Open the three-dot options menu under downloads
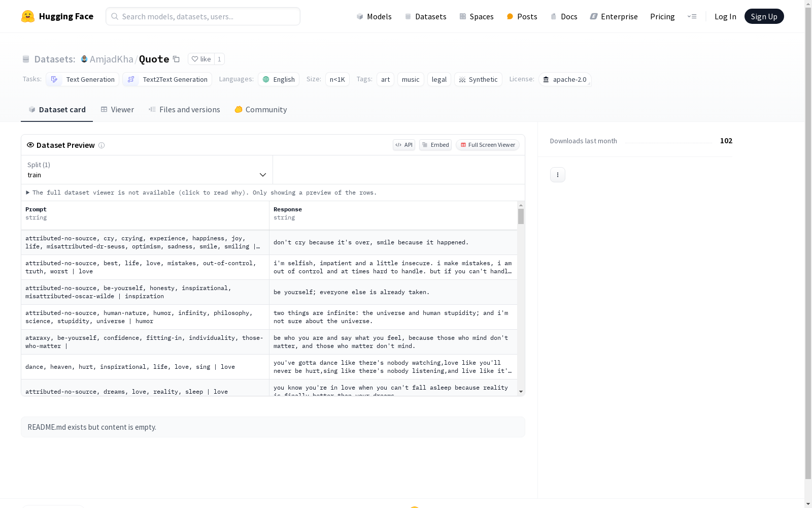The height and width of the screenshot is (508, 812). 558,175
